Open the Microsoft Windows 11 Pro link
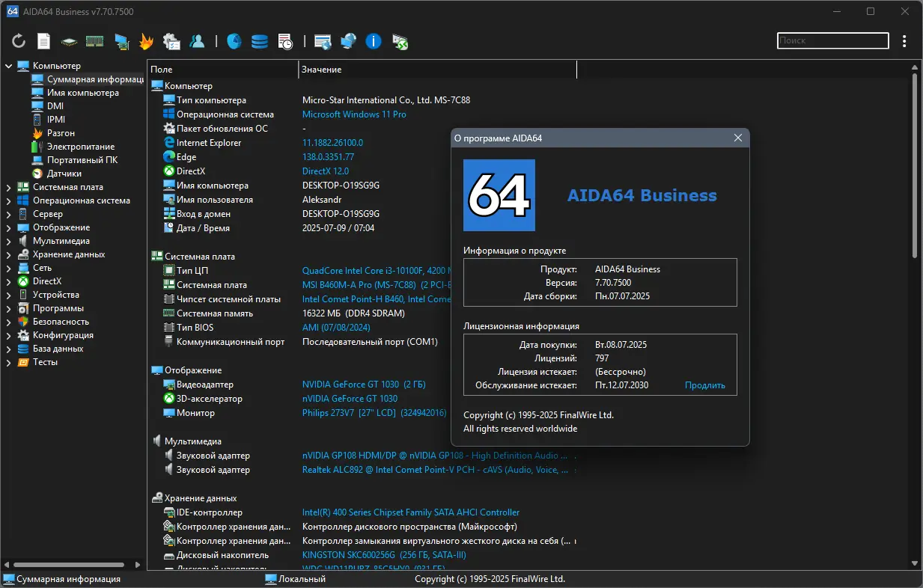 (x=354, y=114)
